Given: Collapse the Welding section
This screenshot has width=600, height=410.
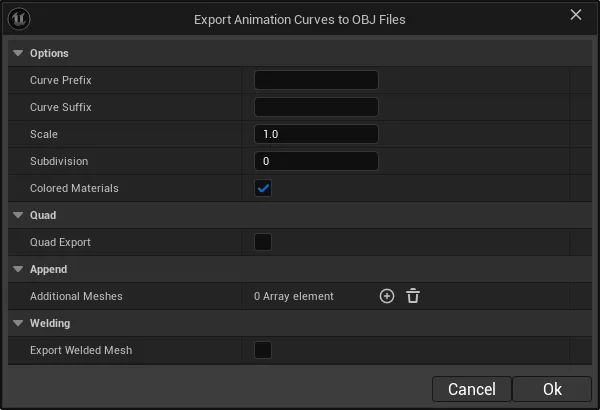Looking at the screenshot, I should tap(18, 323).
